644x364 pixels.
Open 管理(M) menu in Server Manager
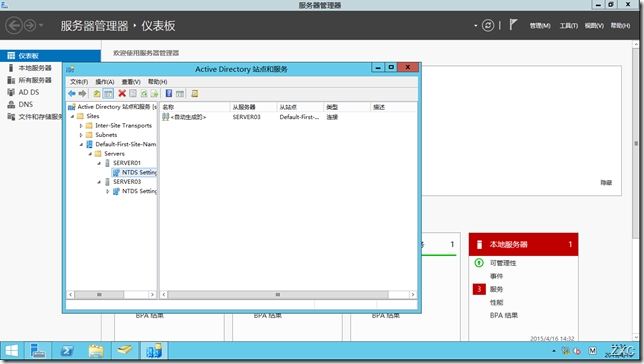click(x=540, y=25)
